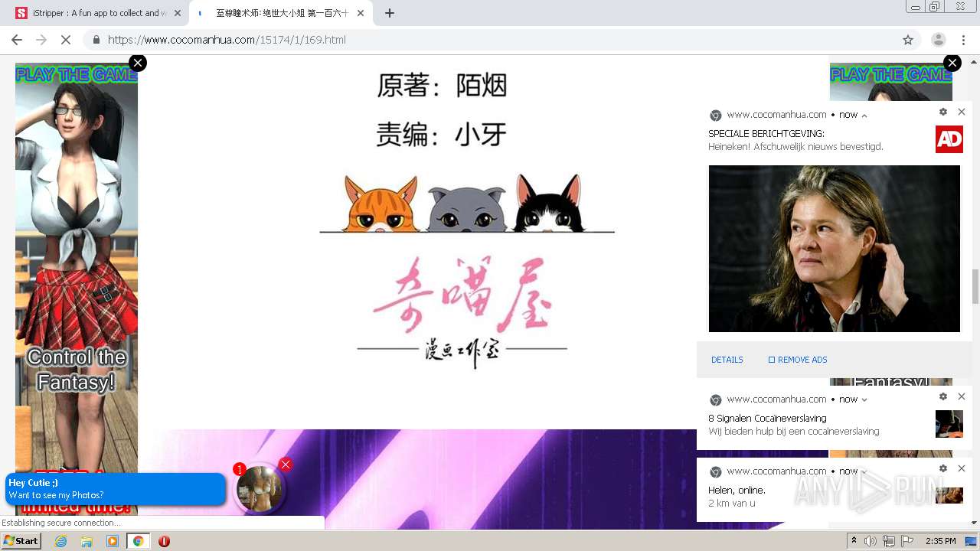
Task: Click the 2:35 PM clock
Action: (940, 541)
